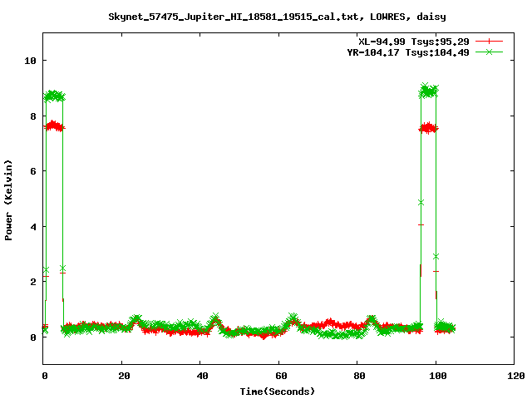Click the x-axis tick label 40
This screenshot has height=399, width=532.
pos(202,376)
